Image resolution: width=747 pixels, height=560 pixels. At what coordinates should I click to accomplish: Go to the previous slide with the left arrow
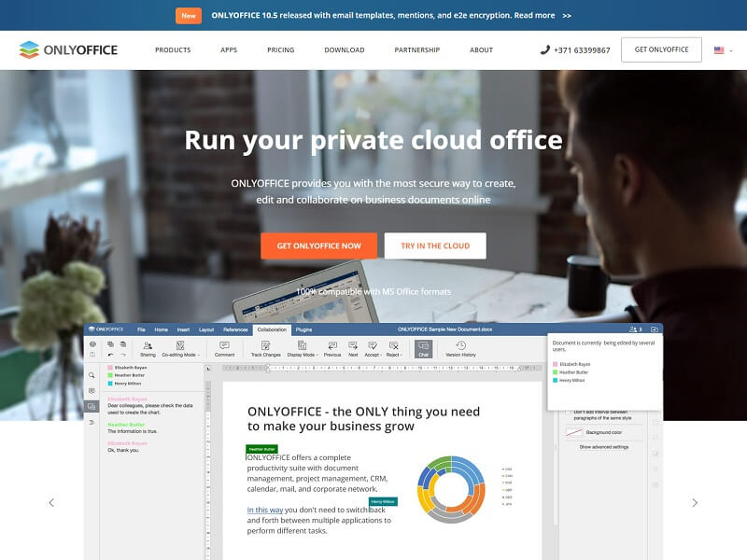pos(51,503)
